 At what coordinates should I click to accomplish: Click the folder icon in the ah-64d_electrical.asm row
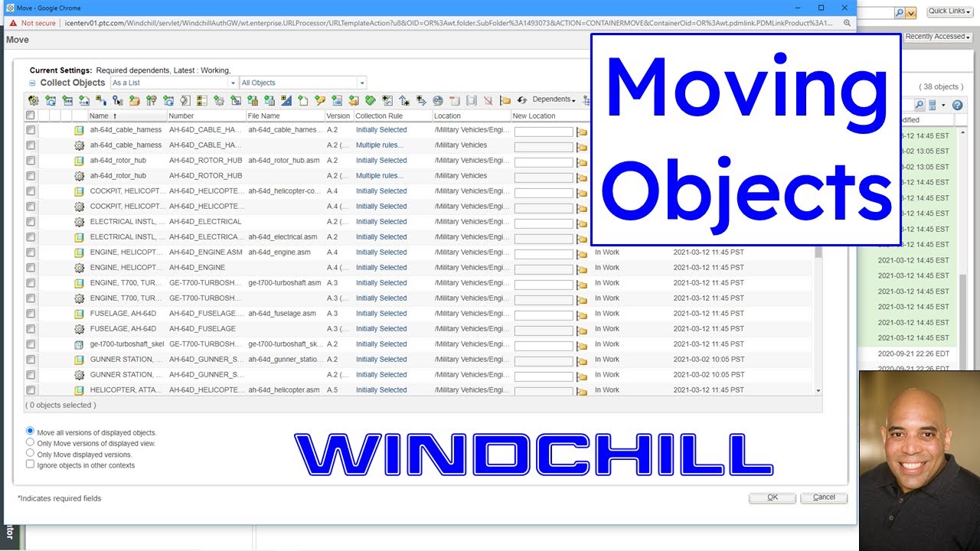(582, 239)
